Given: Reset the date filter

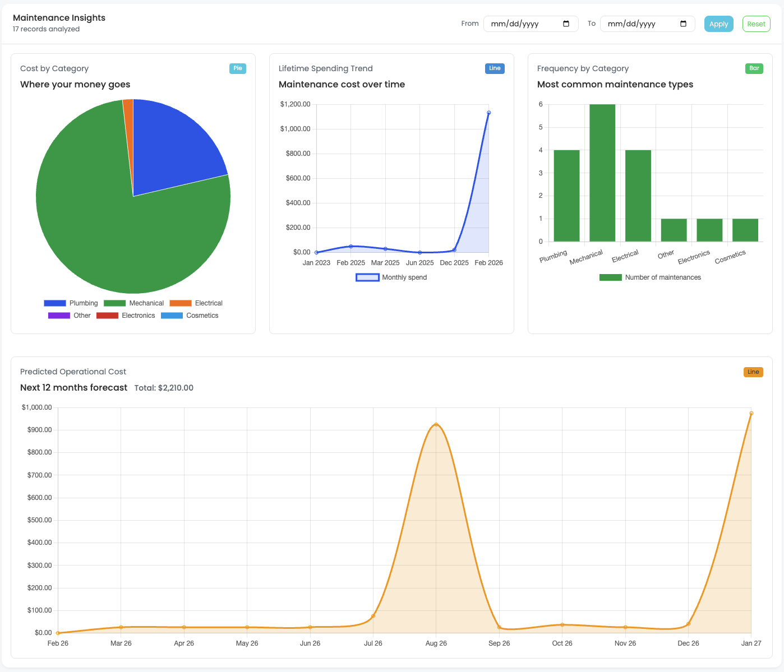Looking at the screenshot, I should [756, 24].
